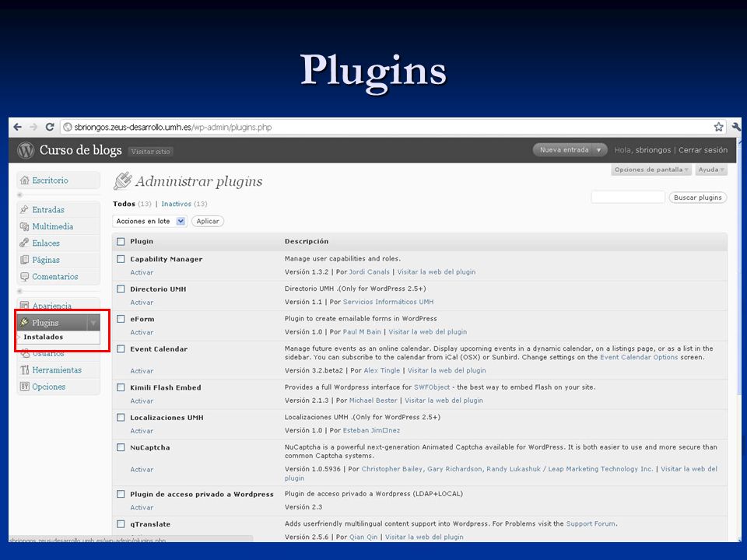Check the eForm plugin checkbox
This screenshot has height=560, width=747.
point(121,319)
